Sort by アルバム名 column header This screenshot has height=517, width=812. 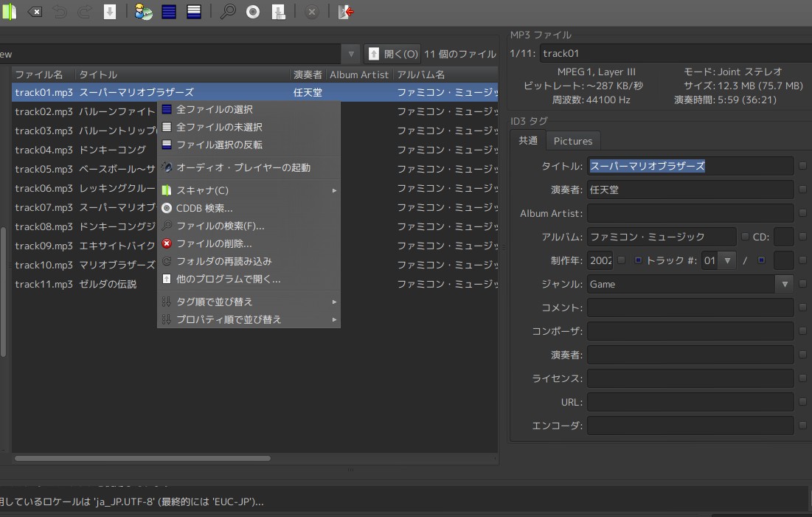tap(445, 74)
